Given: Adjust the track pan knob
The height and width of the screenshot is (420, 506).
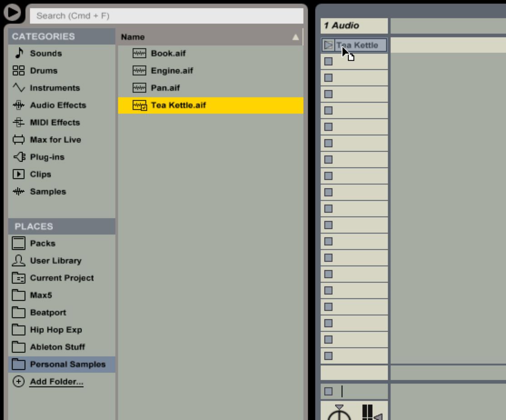Looking at the screenshot, I should [339, 413].
